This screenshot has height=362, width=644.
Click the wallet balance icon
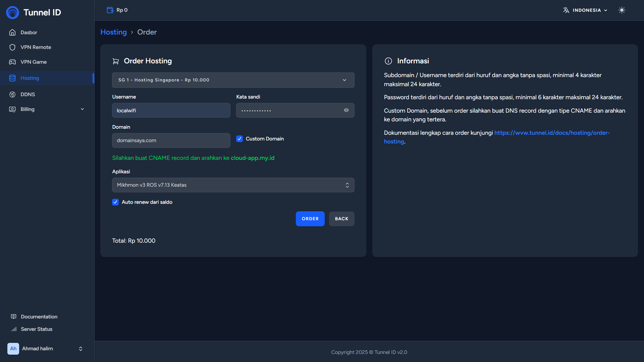(110, 10)
